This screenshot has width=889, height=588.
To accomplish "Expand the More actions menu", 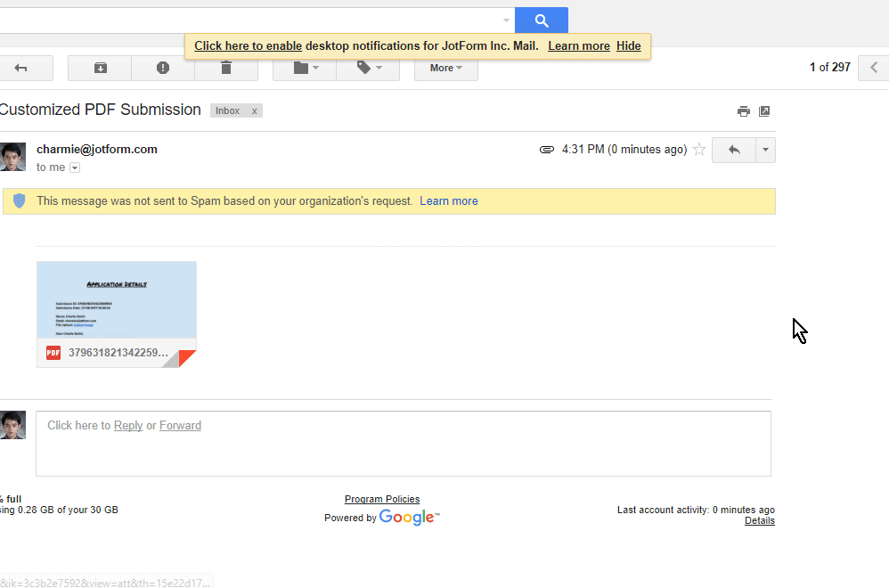I will pyautogui.click(x=445, y=68).
